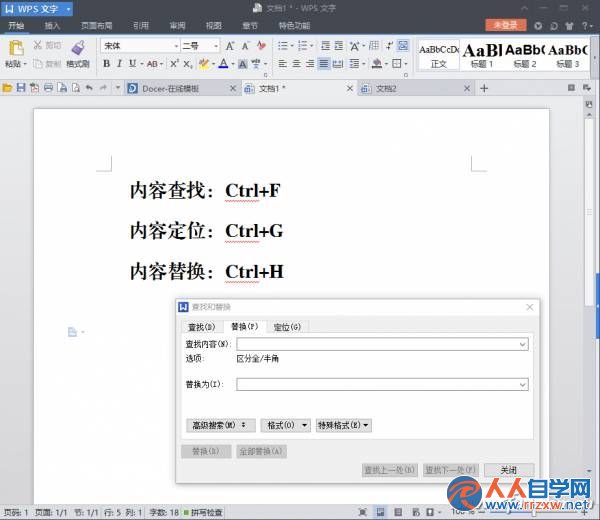The height and width of the screenshot is (520, 600).
Task: Apply subscript X₂ formatting
Action: tap(188, 64)
